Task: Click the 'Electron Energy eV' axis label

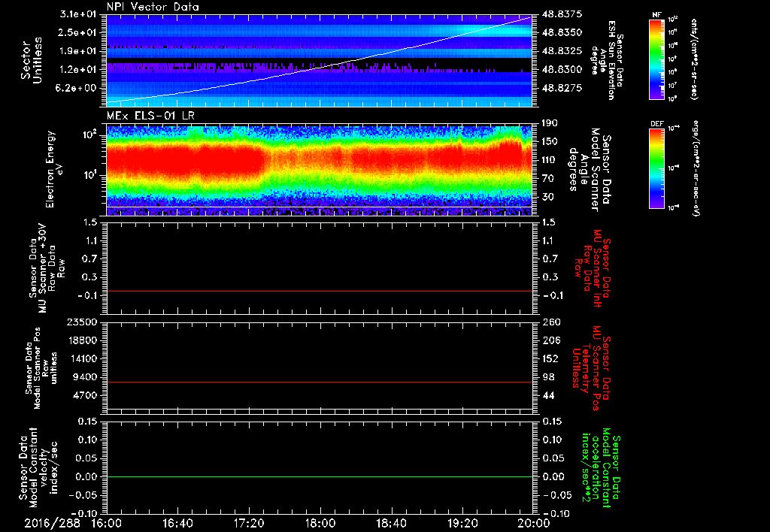Action: coord(53,169)
